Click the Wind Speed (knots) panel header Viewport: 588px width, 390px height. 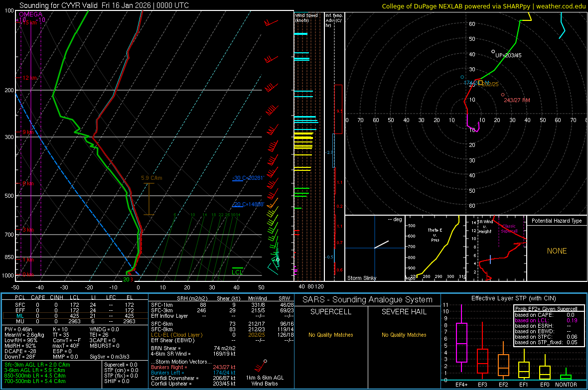coord(306,17)
